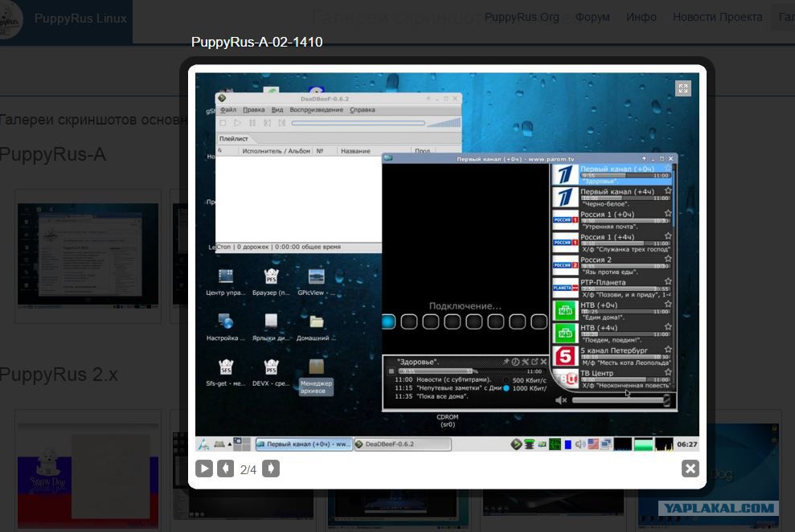The height and width of the screenshot is (532, 795).
Task: Expand small arrow next to taskbar drive icon
Action: (x=230, y=444)
